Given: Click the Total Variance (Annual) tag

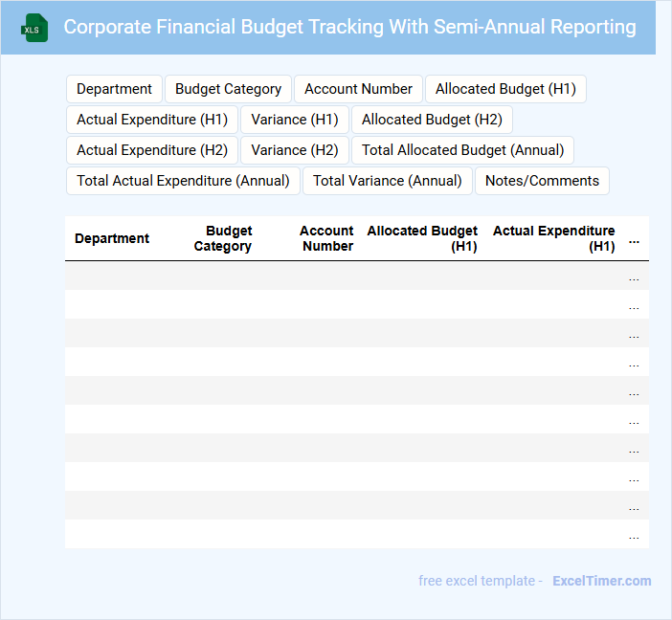Looking at the screenshot, I should click(388, 181).
